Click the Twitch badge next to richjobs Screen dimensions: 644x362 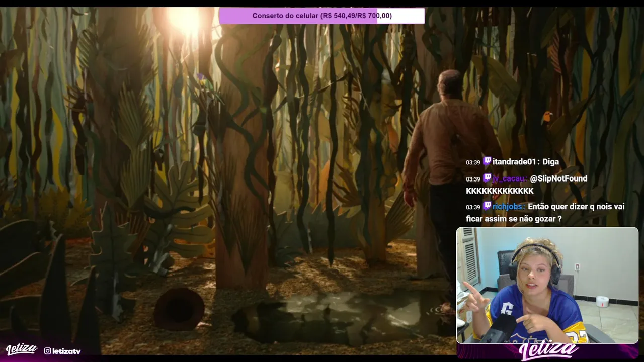tap(487, 206)
